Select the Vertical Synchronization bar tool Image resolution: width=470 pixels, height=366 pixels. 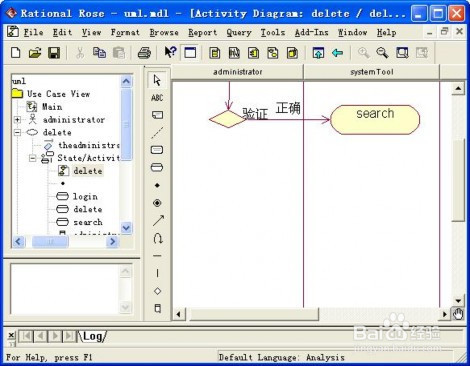[157, 273]
